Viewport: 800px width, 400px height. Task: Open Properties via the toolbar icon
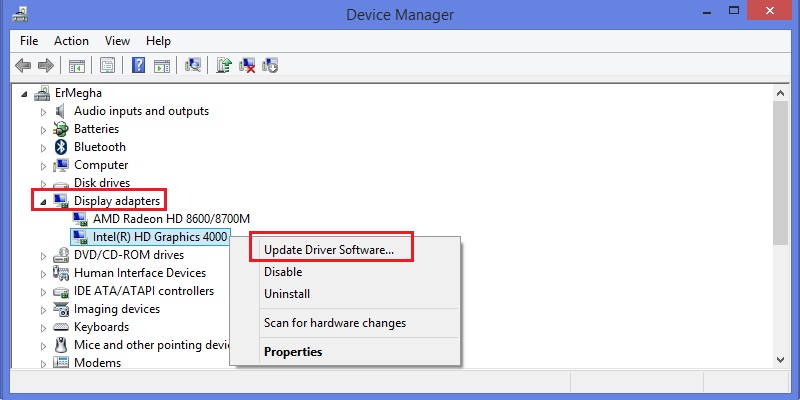(x=107, y=66)
